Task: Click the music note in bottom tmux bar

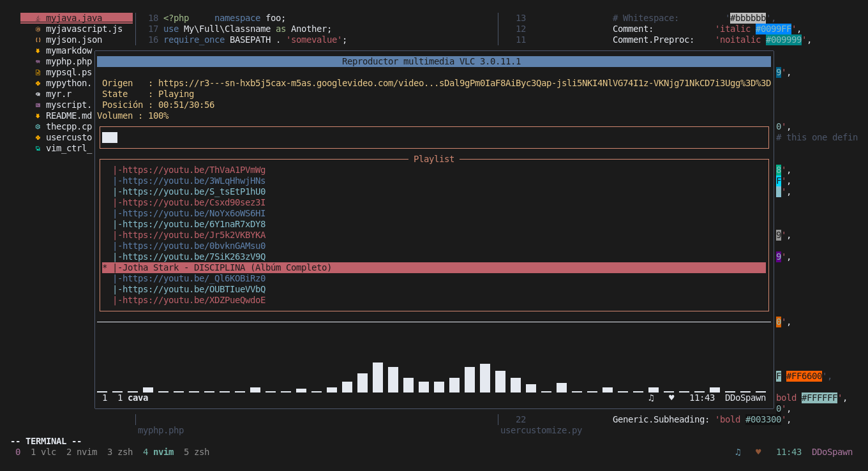Action: click(x=738, y=452)
